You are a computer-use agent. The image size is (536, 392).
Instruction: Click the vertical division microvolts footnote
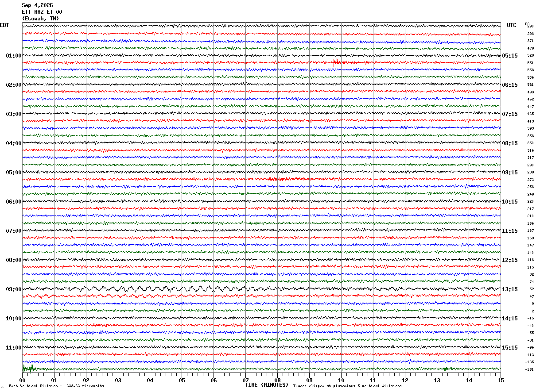(x=56, y=386)
